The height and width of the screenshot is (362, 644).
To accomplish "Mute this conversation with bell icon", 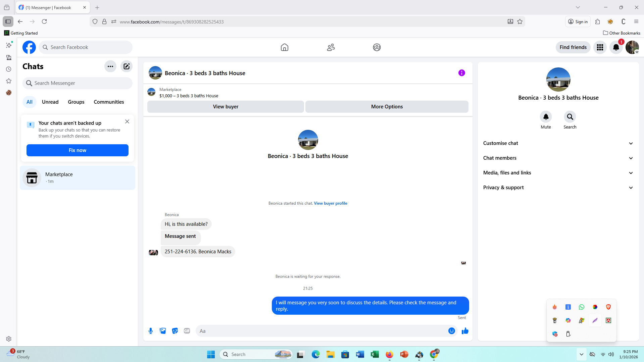I will click(x=546, y=117).
